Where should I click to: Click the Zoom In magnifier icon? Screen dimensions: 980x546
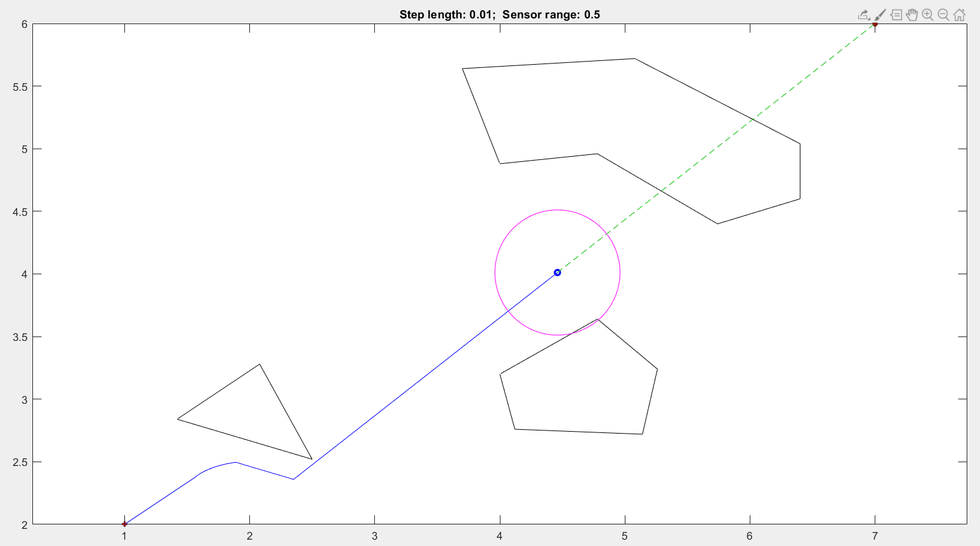coord(927,13)
